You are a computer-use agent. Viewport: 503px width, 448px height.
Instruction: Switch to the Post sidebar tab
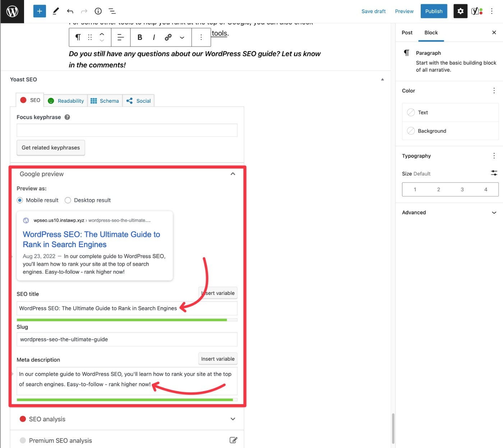(x=407, y=32)
